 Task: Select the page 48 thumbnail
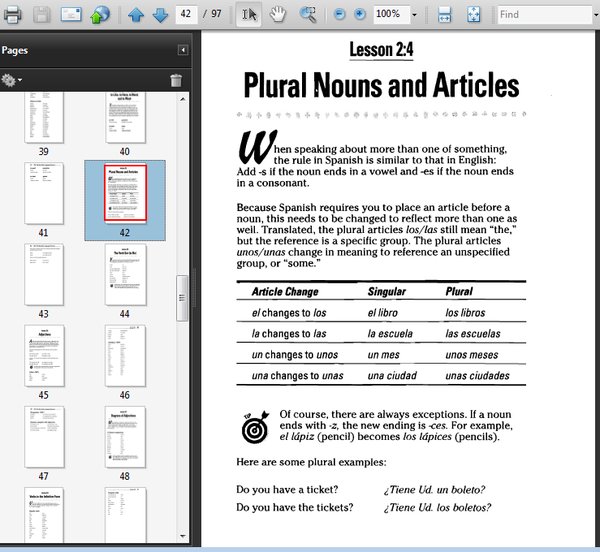tap(126, 437)
